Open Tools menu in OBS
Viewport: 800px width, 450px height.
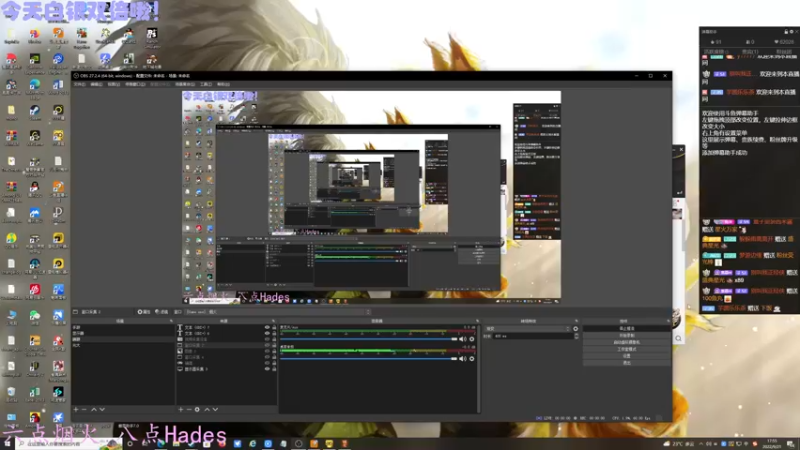(x=206, y=84)
